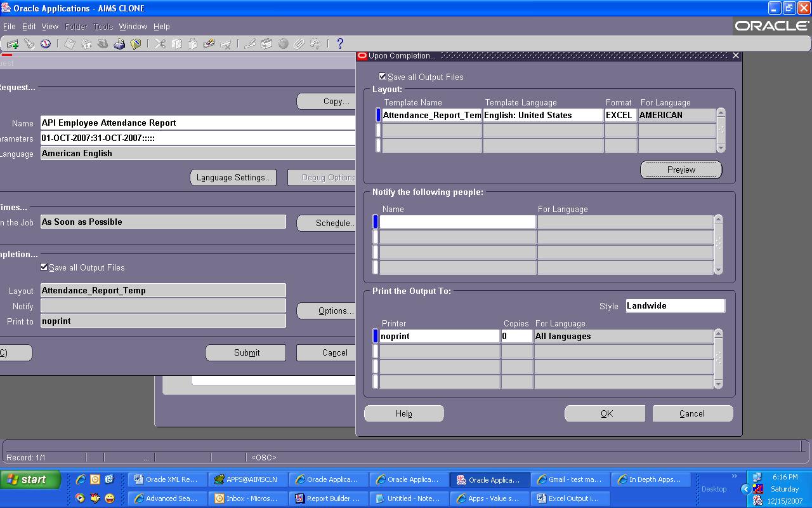Click the Paste clipboard toolbar icon

(193, 44)
